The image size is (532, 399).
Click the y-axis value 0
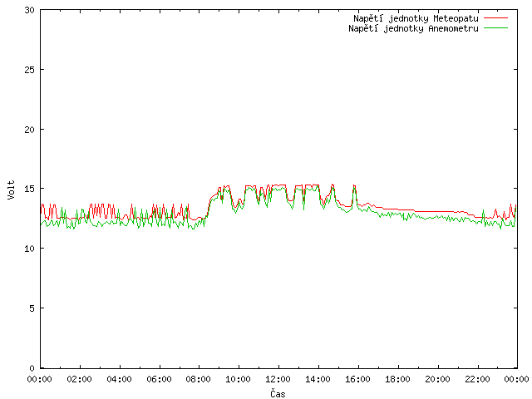coord(32,368)
